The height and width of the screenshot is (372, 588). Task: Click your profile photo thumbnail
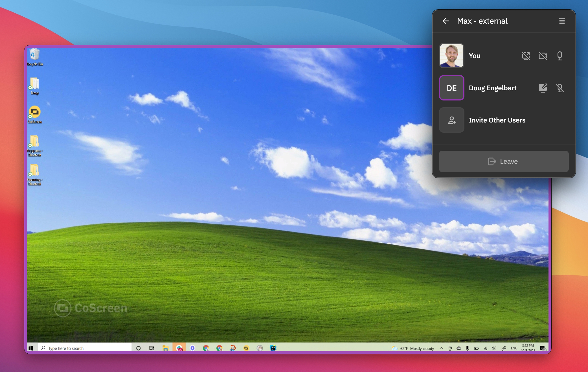click(x=451, y=56)
